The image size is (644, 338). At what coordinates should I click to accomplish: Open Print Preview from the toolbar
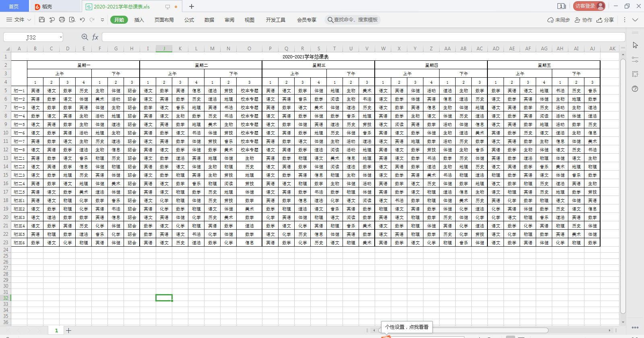[72, 20]
